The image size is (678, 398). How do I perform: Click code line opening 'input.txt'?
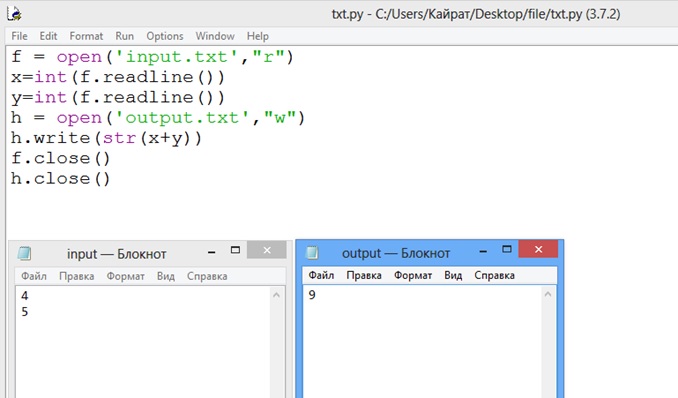click(152, 57)
